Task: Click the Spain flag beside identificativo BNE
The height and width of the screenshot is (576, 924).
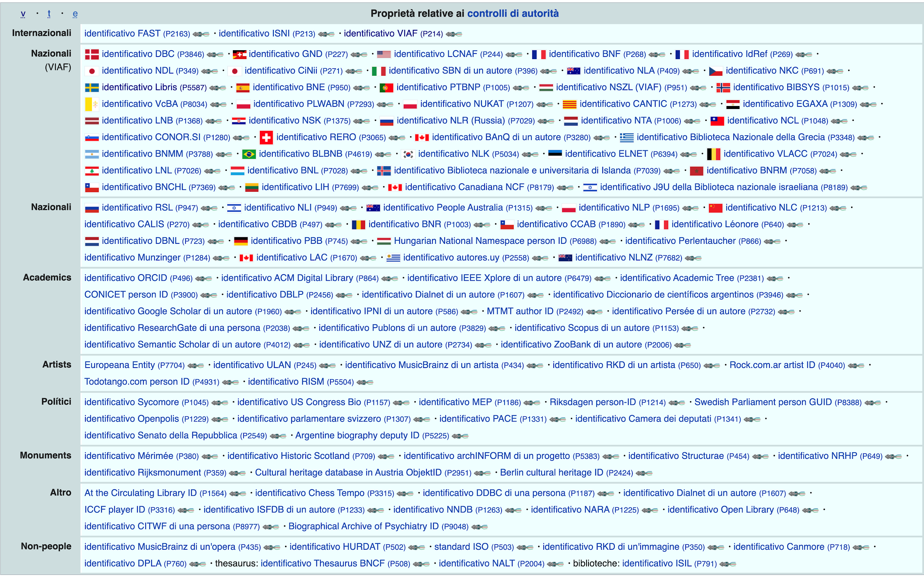Action: click(x=242, y=88)
